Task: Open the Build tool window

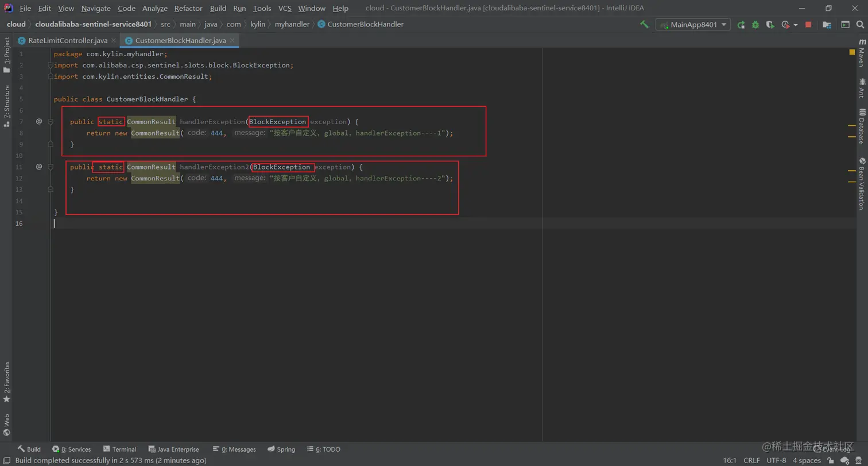Action: [29, 449]
